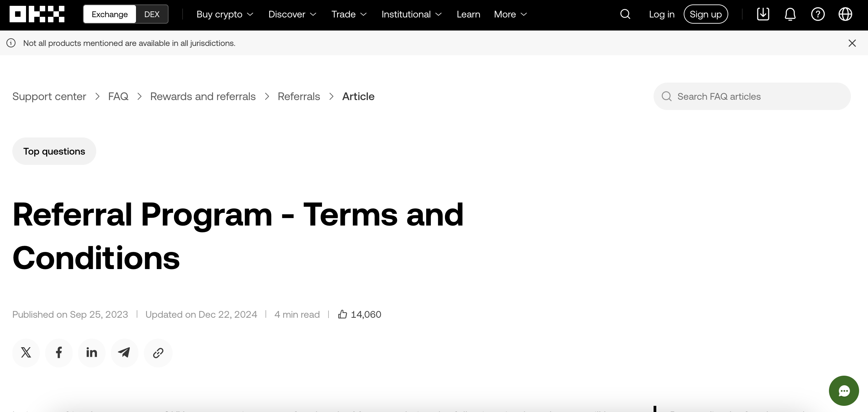Screen dimensions: 868x412
Task: Click the LinkedIn share icon
Action: [92, 352]
